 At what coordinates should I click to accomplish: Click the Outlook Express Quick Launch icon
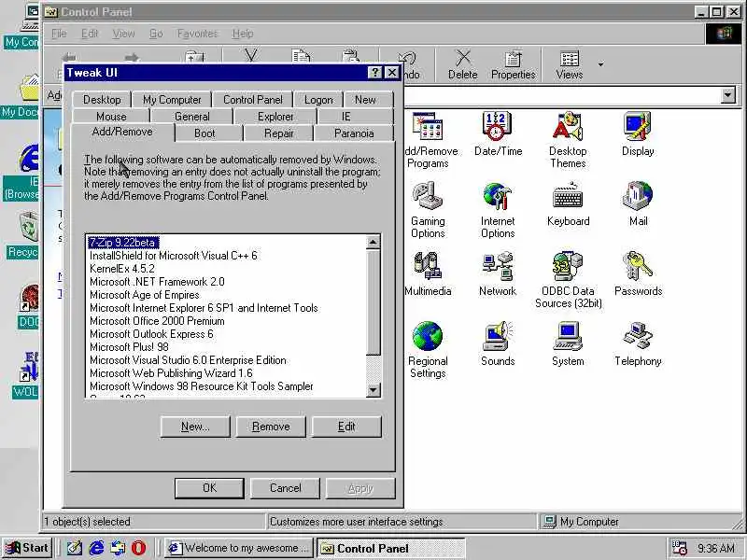(x=118, y=548)
